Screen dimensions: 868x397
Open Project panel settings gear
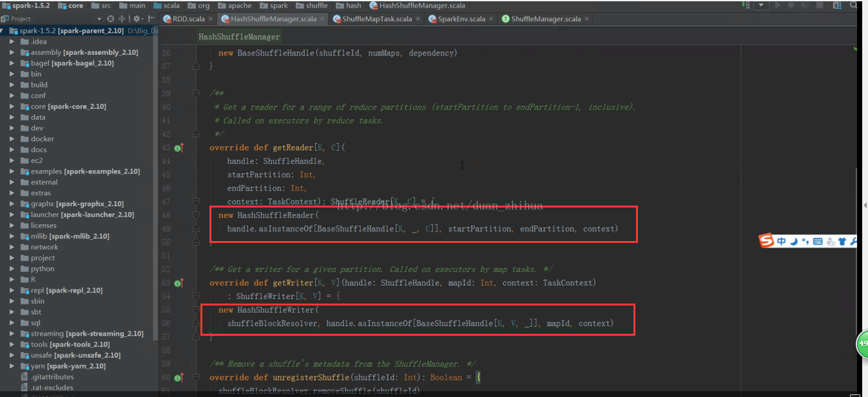coord(137,19)
